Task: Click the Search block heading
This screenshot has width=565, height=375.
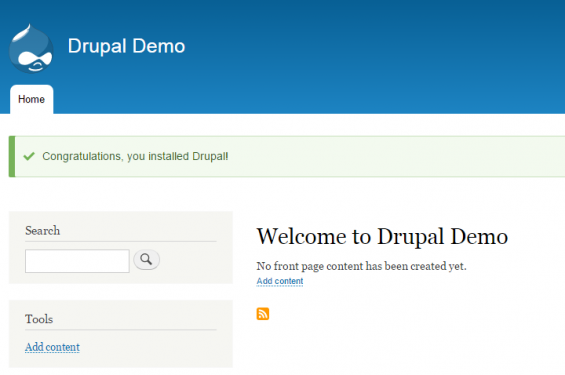Action: click(43, 231)
